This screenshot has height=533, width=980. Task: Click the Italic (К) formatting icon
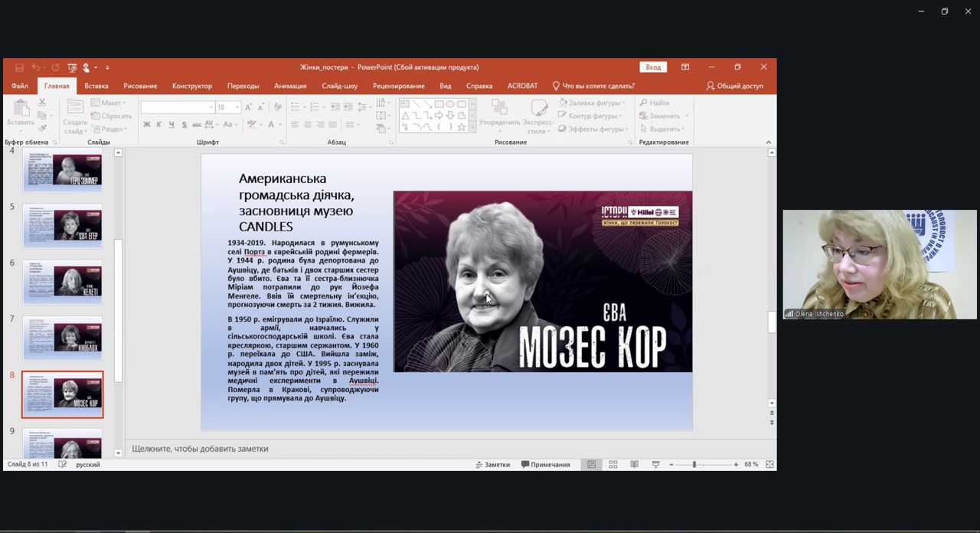click(159, 125)
